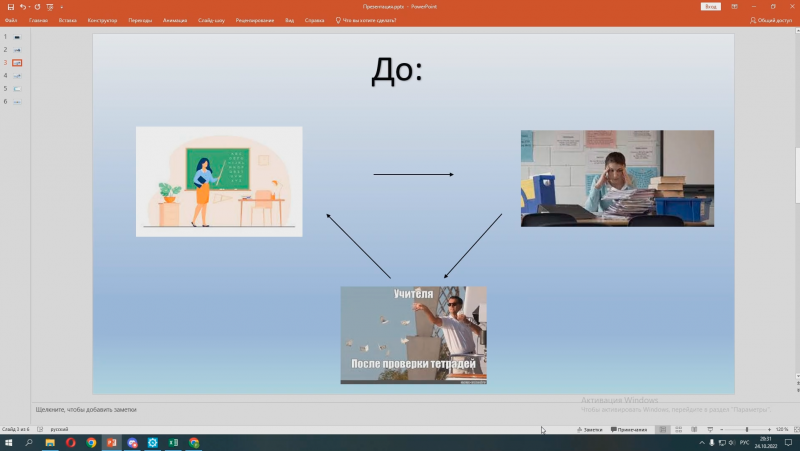
Task: Click the zoom slider handle
Action: (746, 430)
